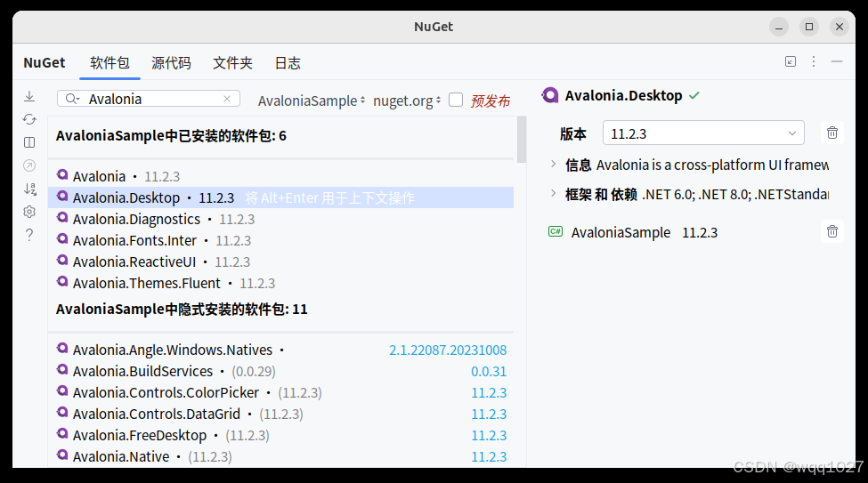Click version link 0.0.31 for BuildServices
868x483 pixels.
coord(489,372)
